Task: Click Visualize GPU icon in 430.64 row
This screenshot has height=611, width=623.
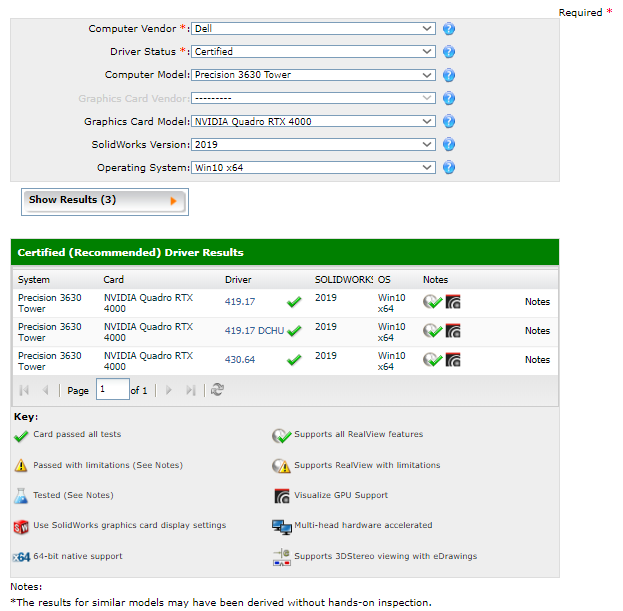Action: [453, 360]
